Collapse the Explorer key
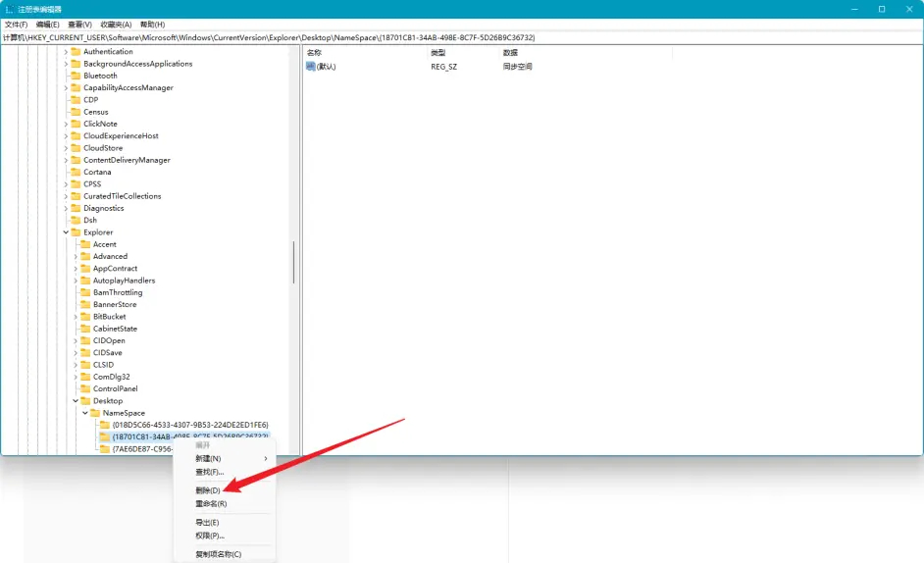Screen dimensions: 924x563 tap(66, 232)
